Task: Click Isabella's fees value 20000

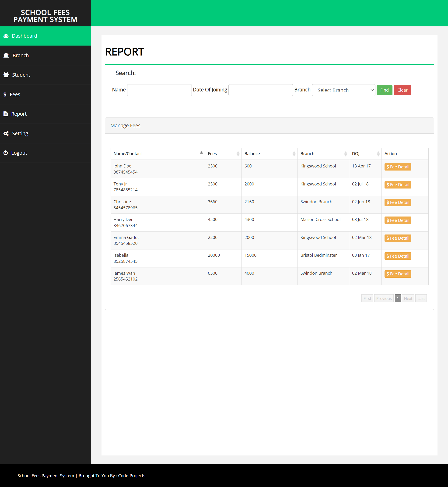Action: 214,255
